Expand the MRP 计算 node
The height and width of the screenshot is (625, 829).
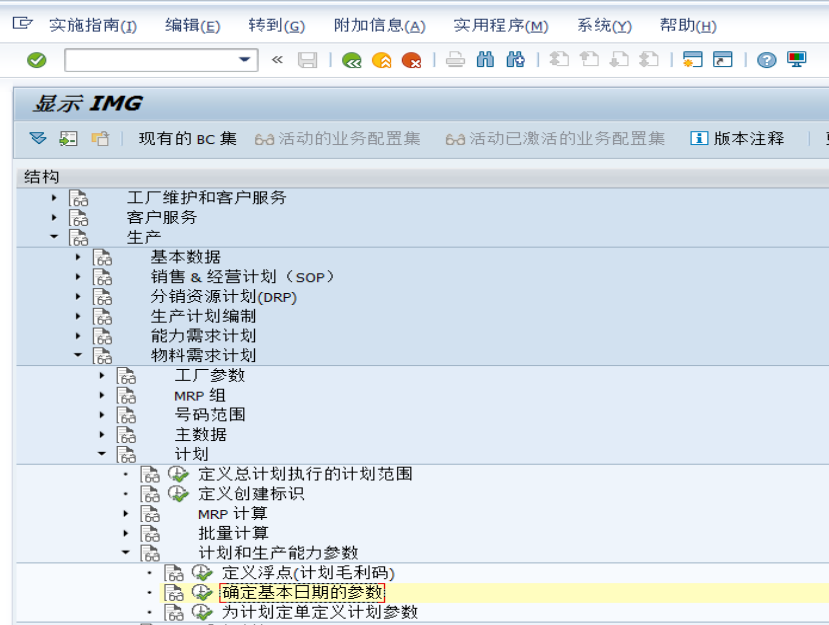(126, 513)
